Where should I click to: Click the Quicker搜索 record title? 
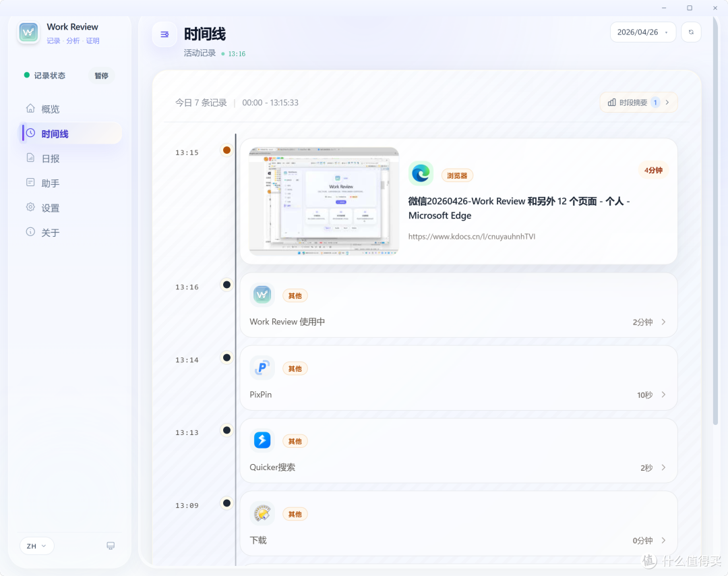tap(272, 467)
